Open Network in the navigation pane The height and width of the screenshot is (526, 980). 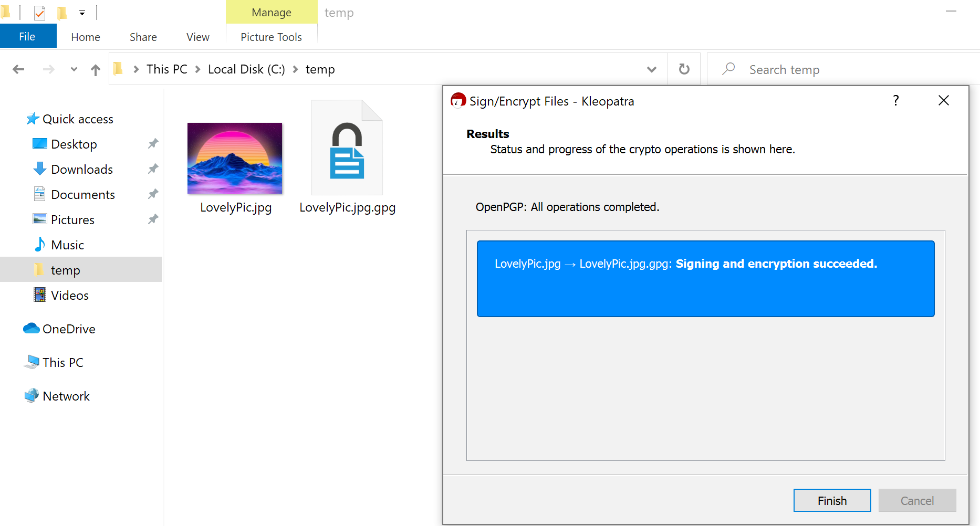66,396
